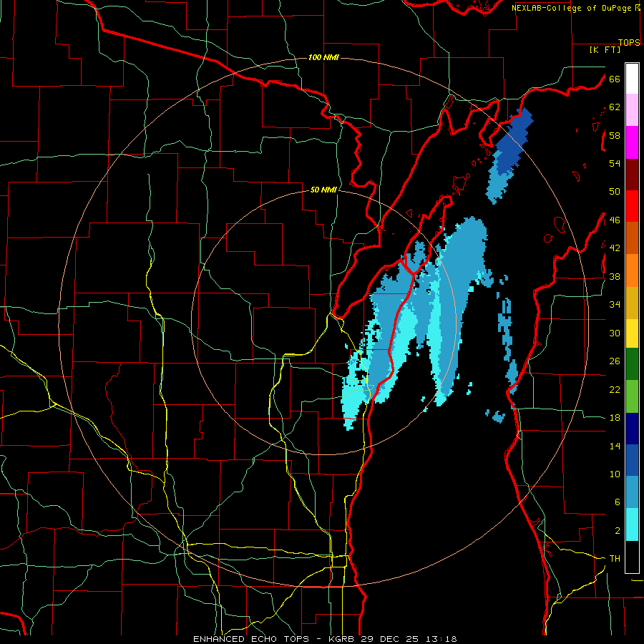The image size is (644, 644).
Task: Click the 100 NMI range ring label
Action: coord(323,57)
